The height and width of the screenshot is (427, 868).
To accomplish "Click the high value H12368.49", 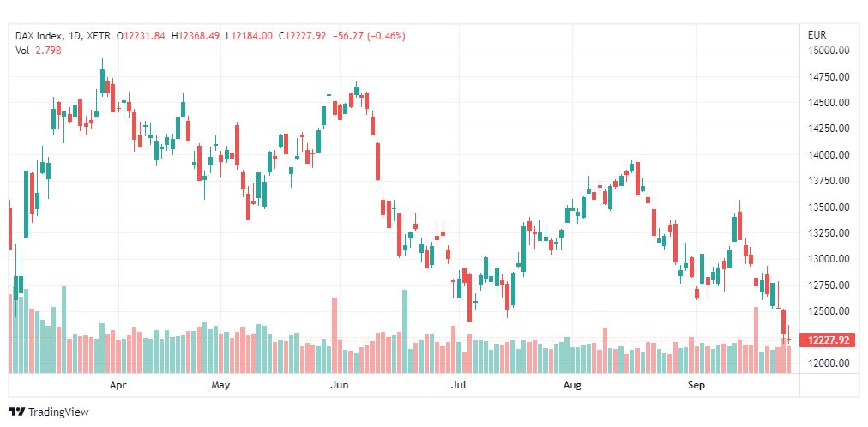I will (x=196, y=36).
